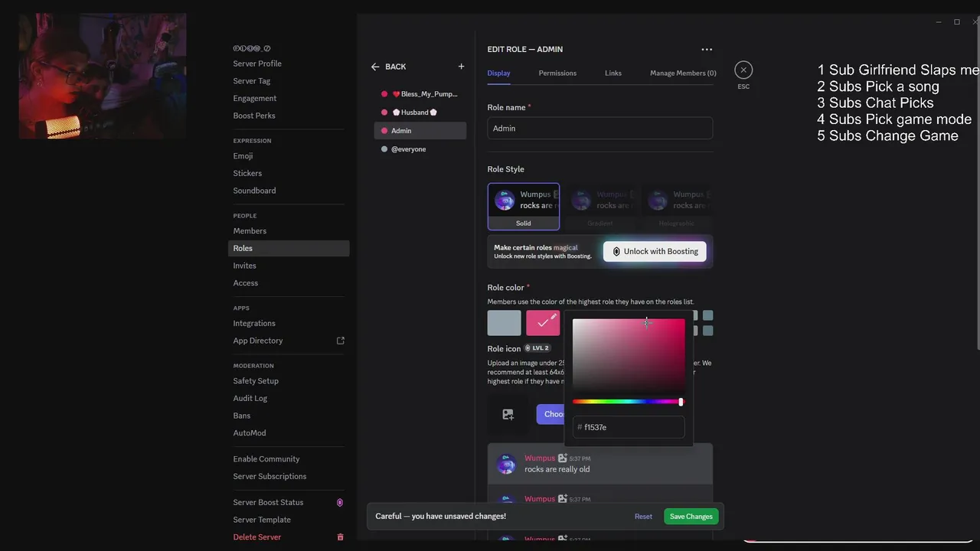Open the Bans list

[x=242, y=416]
